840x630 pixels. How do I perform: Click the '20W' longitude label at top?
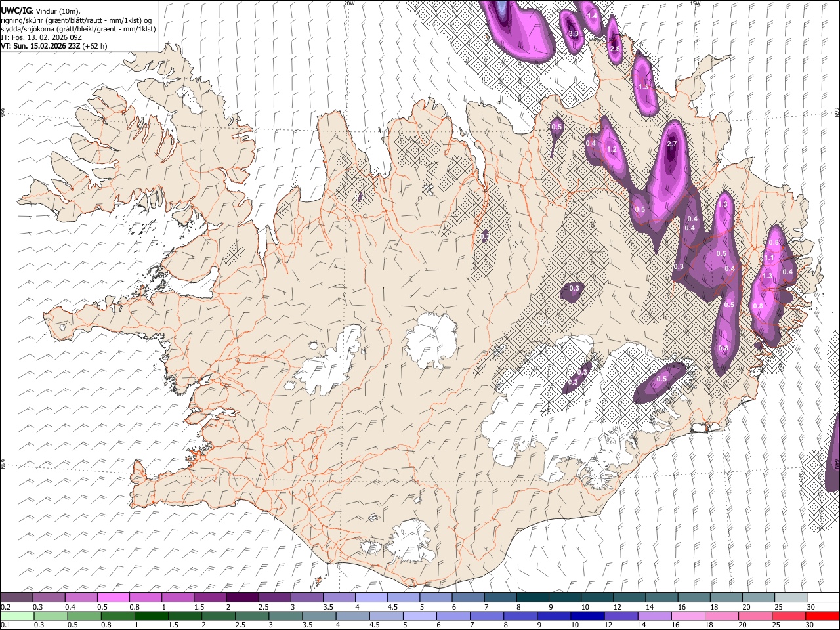click(349, 3)
